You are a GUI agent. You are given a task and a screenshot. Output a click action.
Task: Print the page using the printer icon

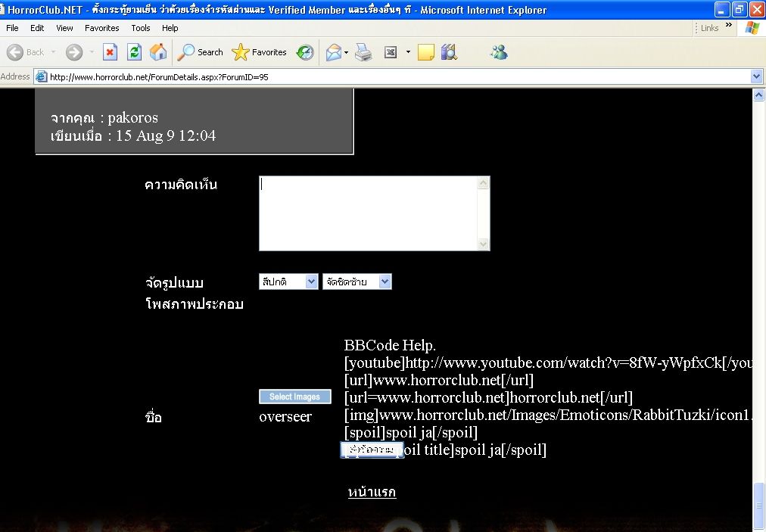363,52
